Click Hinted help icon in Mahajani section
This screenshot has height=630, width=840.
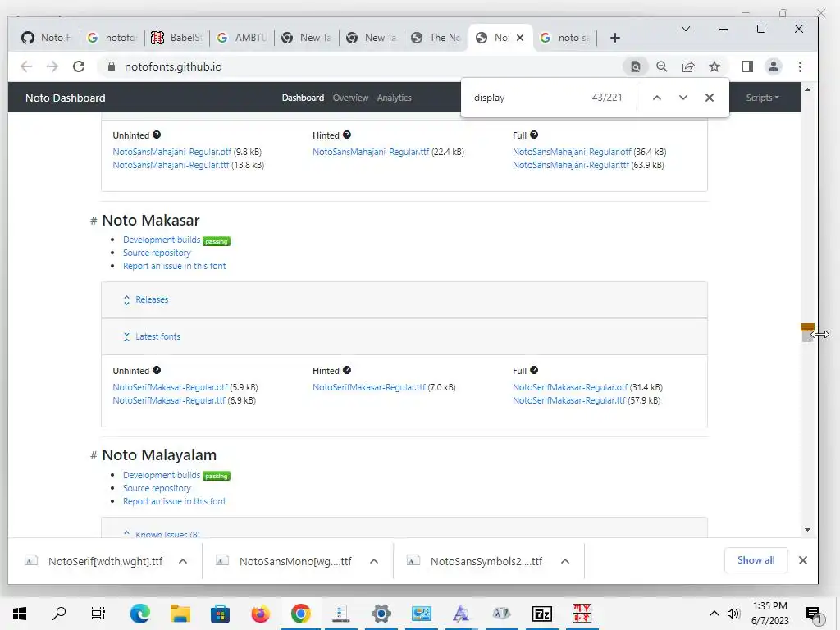tap(347, 135)
